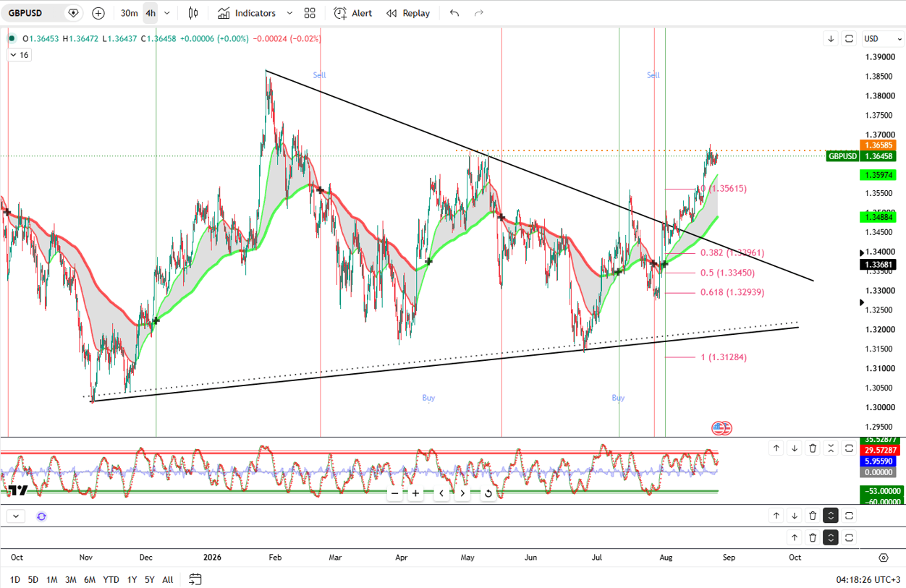906x588 pixels.
Task: Show All available data range
Action: click(x=167, y=579)
